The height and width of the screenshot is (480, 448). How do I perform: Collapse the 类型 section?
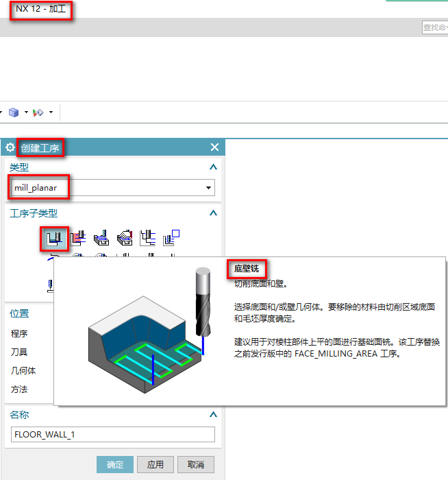pos(213,167)
